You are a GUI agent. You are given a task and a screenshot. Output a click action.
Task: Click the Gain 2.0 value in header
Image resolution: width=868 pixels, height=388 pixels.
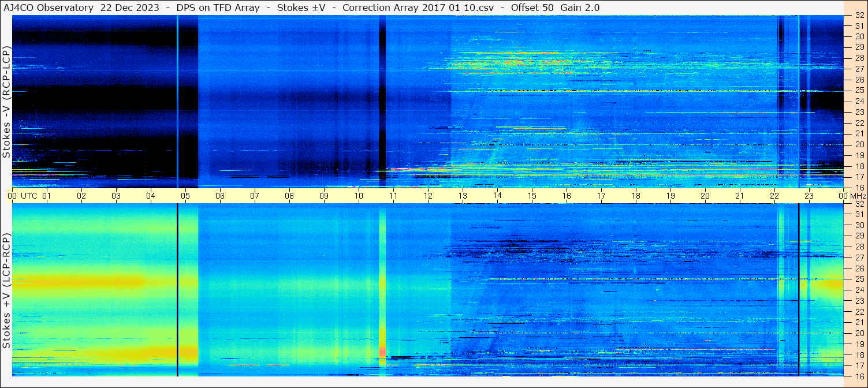(x=581, y=8)
